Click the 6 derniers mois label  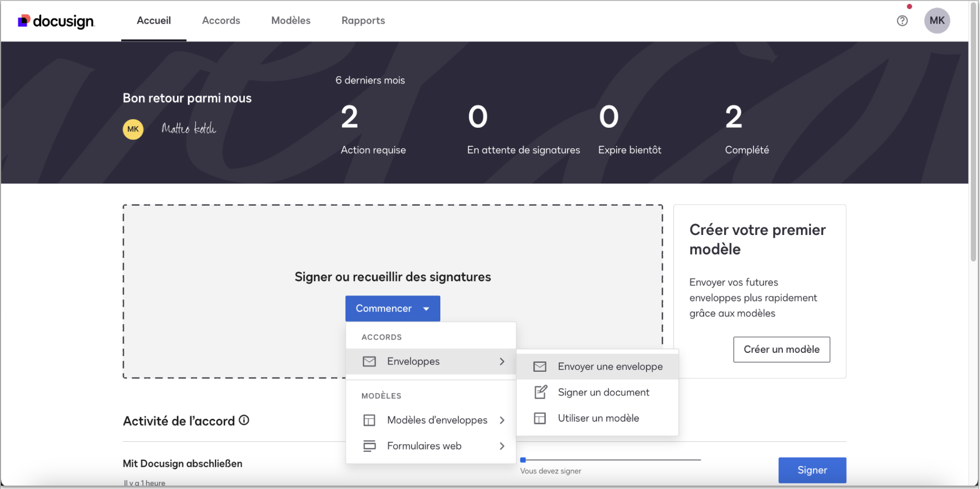[370, 80]
